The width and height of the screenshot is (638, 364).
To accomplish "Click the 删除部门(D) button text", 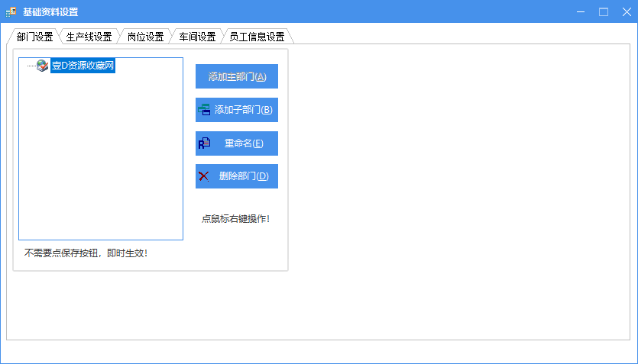I will [x=244, y=176].
